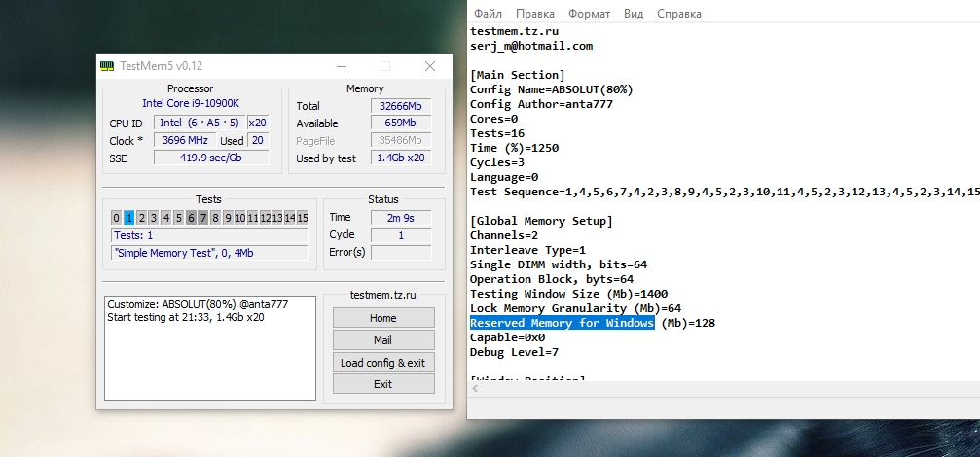Screen dimensions: 980x457
Task: Click the Config Author=anta777 line
Action: click(x=541, y=104)
